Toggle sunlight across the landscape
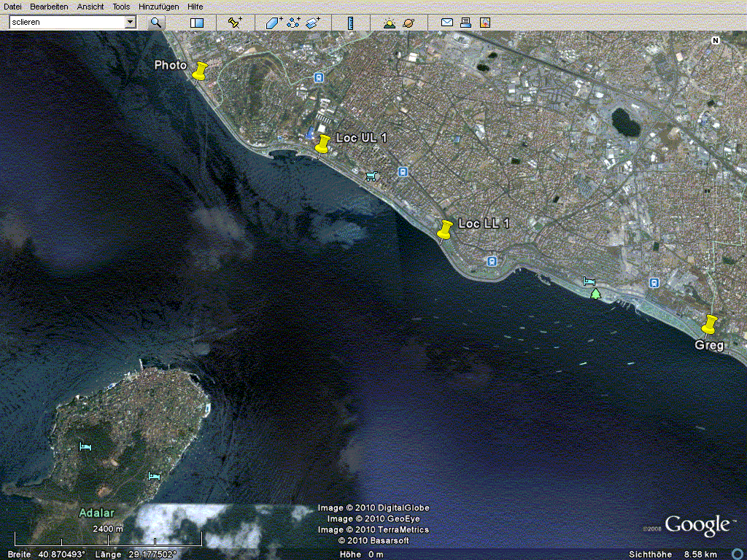 coord(390,23)
